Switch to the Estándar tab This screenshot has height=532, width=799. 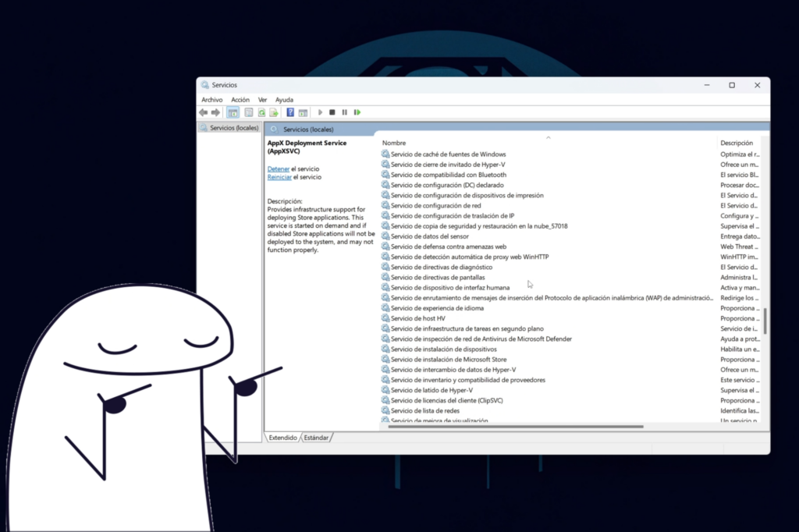tap(316, 438)
